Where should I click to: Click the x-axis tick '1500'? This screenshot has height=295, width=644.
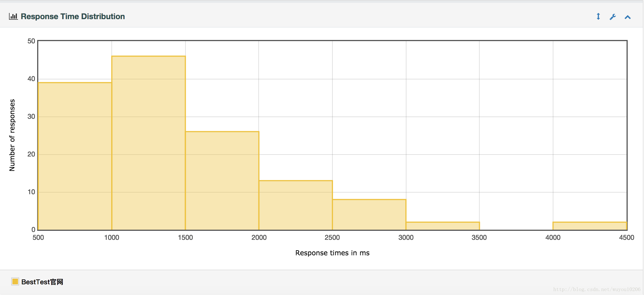click(185, 238)
